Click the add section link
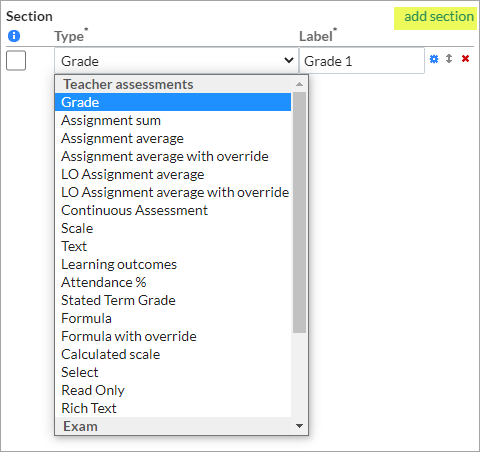This screenshot has width=480, height=452. (x=439, y=16)
